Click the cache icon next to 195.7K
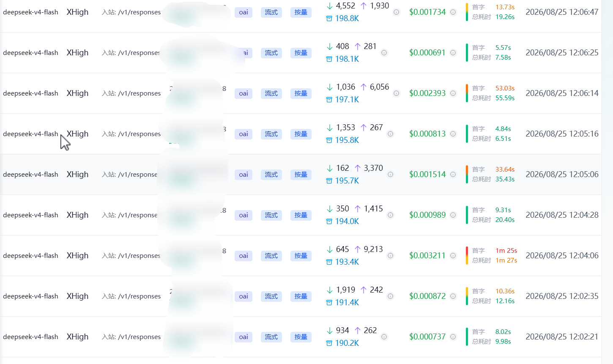Viewport: 613px width, 364px height. click(x=329, y=181)
